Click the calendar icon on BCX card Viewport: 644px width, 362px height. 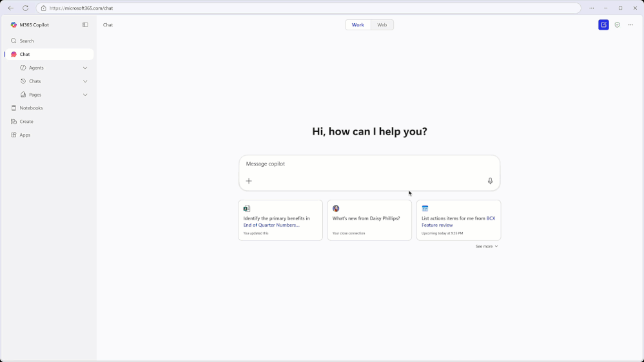pos(425,209)
